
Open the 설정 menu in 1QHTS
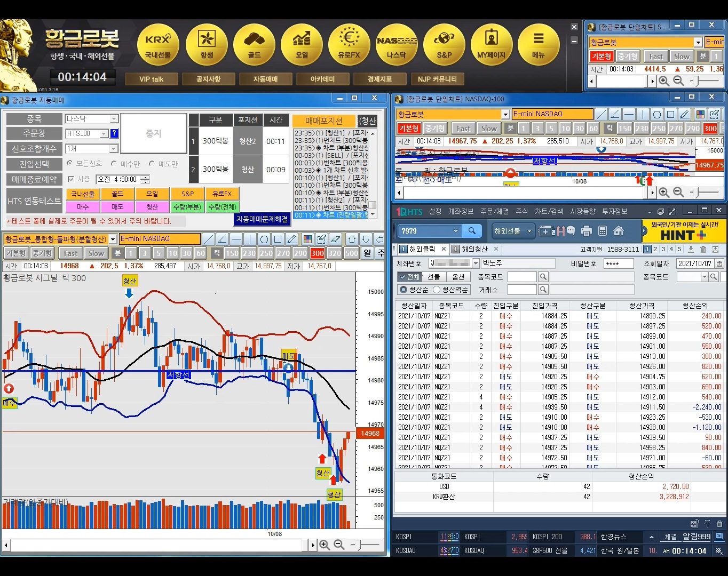[436, 212]
